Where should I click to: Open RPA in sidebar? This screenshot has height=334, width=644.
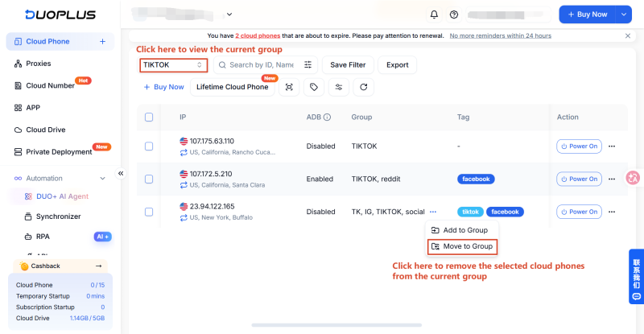coord(43,237)
